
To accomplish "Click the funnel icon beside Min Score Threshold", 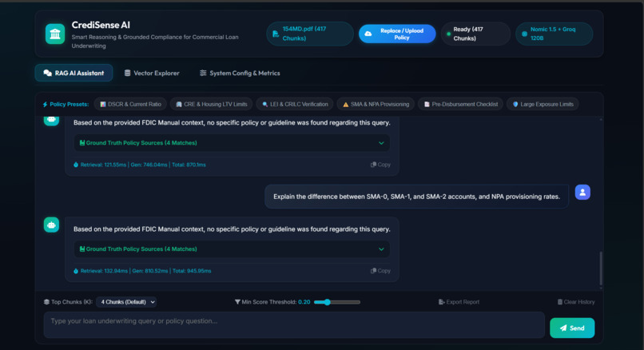I will point(237,302).
